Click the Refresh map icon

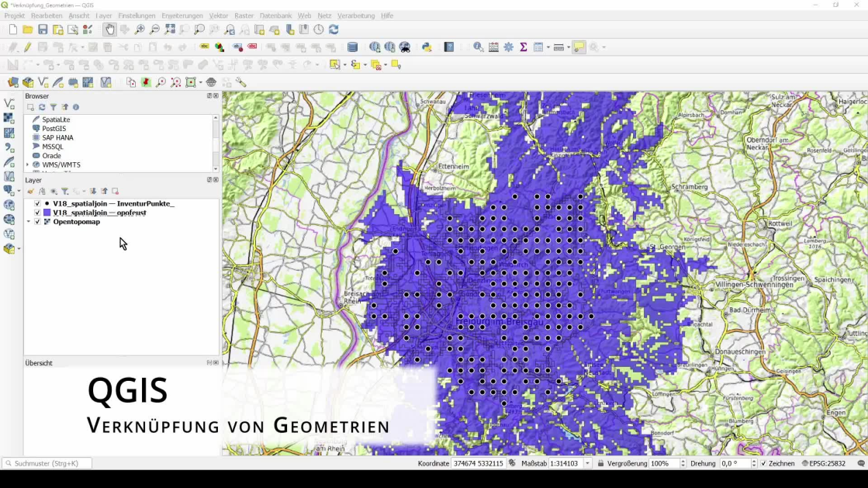point(334,29)
